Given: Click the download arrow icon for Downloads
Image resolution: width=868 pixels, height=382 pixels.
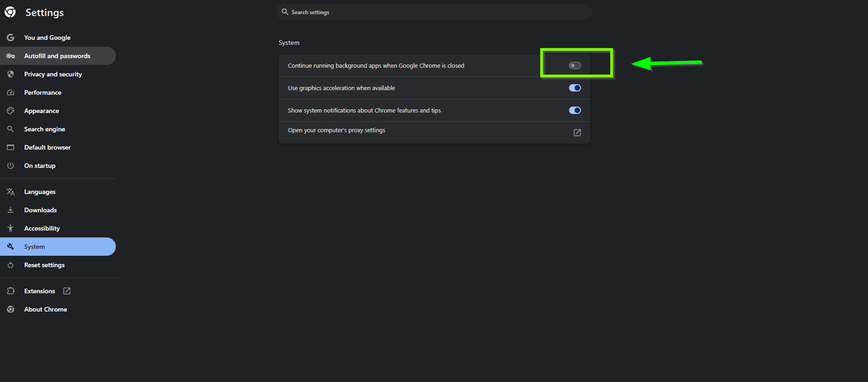Looking at the screenshot, I should click(10, 210).
